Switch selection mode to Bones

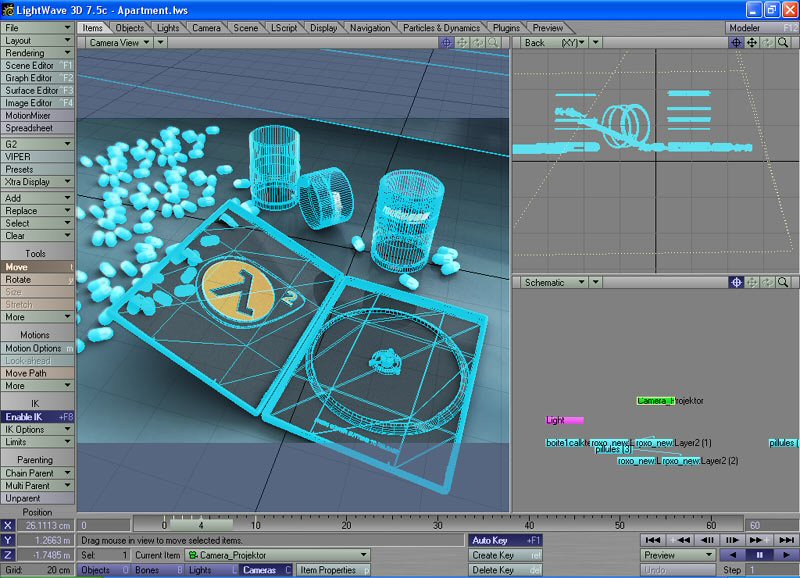point(158,570)
